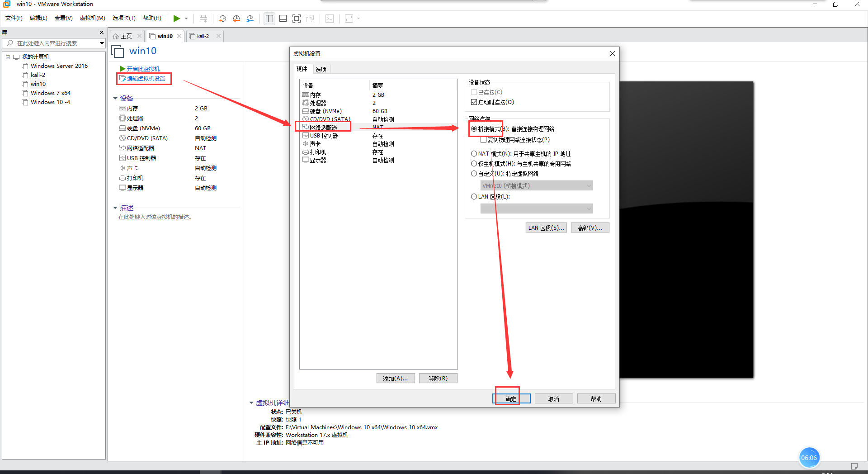Image resolution: width=868 pixels, height=474 pixels.
Task: Collapse the 设备 section on win10 page
Action: [x=115, y=98]
